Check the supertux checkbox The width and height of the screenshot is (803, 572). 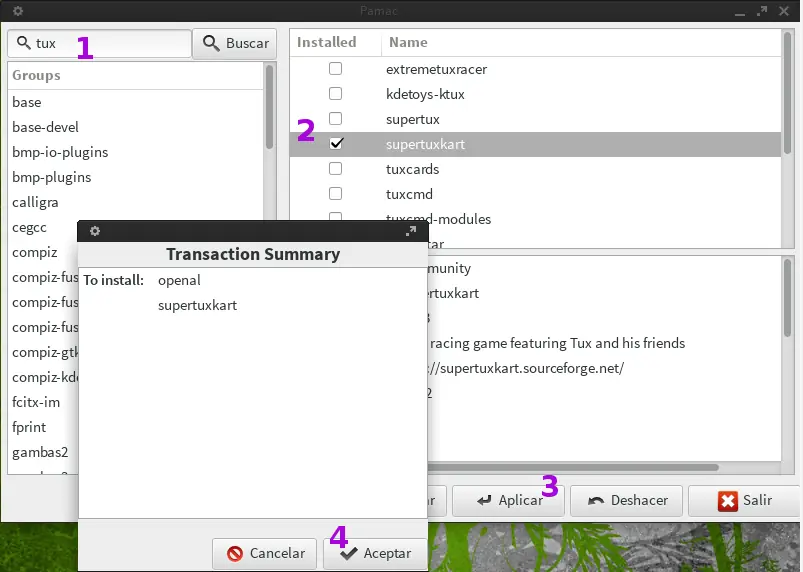tap(335, 119)
